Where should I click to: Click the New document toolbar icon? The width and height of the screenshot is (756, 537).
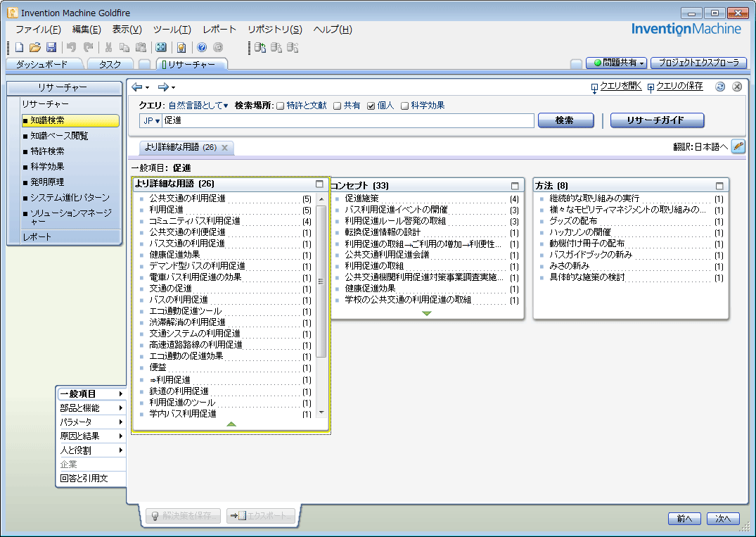pos(19,46)
